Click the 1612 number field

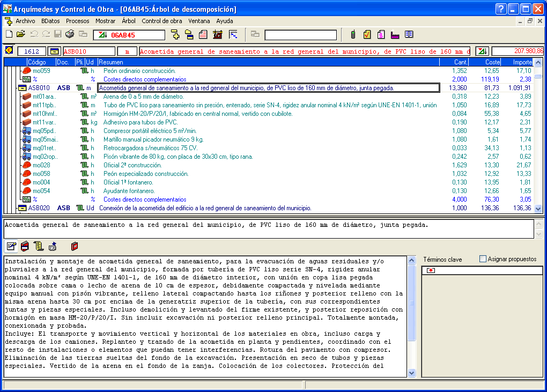coord(32,51)
